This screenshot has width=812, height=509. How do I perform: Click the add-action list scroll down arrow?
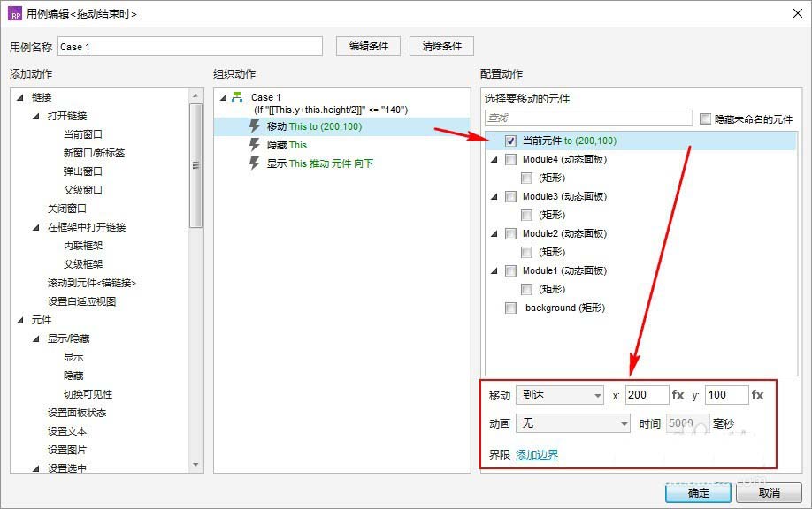point(195,465)
